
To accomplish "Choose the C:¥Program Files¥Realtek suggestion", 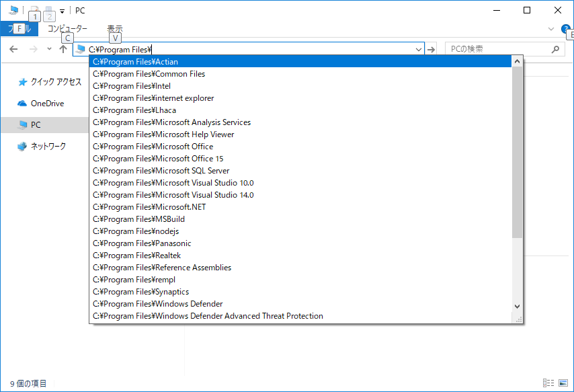I will (300, 255).
